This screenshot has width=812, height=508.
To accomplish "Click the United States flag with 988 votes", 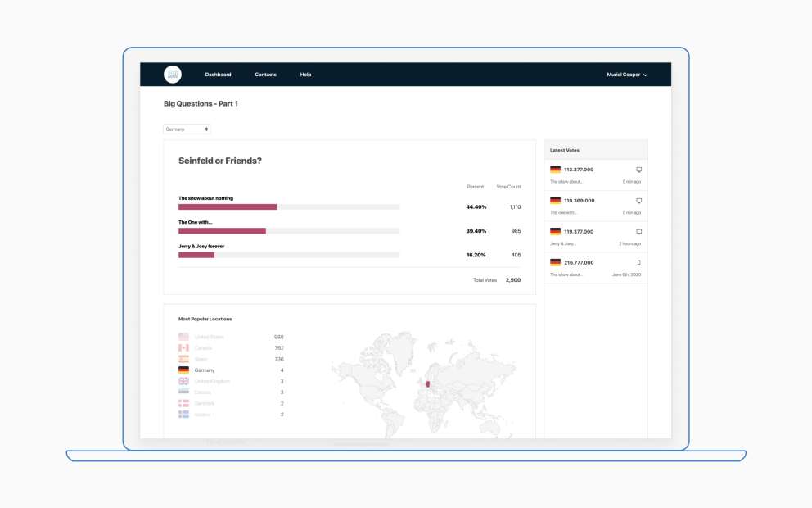I will pos(183,337).
